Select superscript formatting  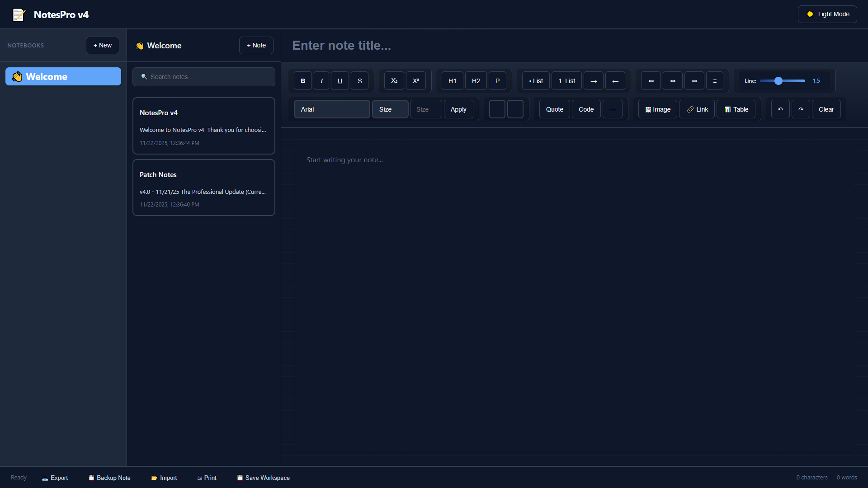tap(416, 80)
